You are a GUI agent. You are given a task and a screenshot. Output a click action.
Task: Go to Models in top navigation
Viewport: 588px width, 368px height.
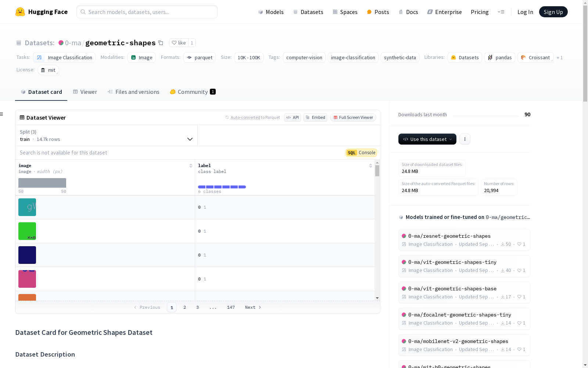[x=271, y=12]
